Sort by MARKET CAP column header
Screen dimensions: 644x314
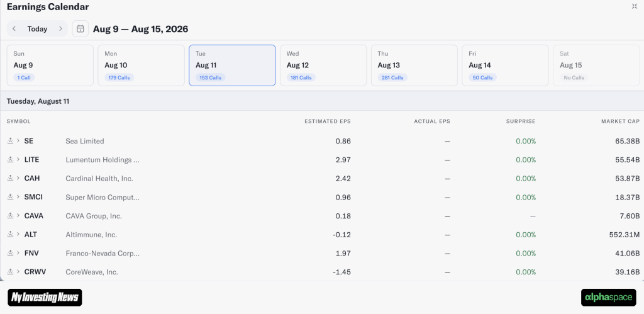point(621,121)
